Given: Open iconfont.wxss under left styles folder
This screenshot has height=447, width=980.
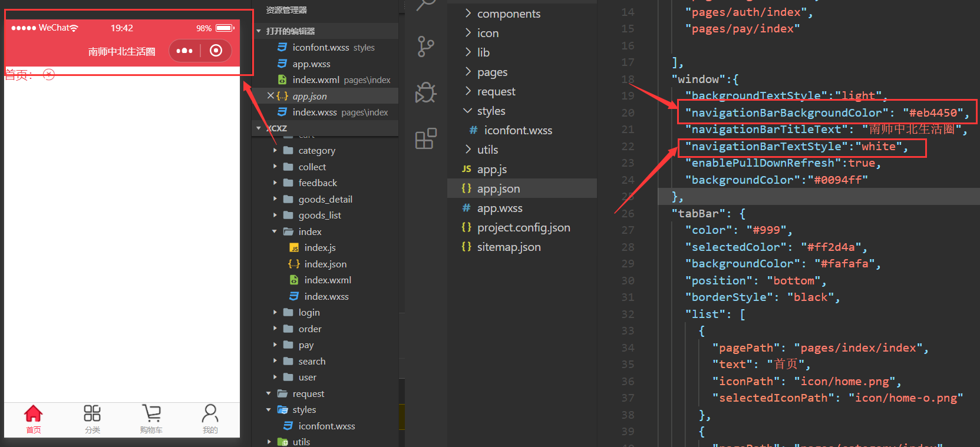Looking at the screenshot, I should point(326,426).
